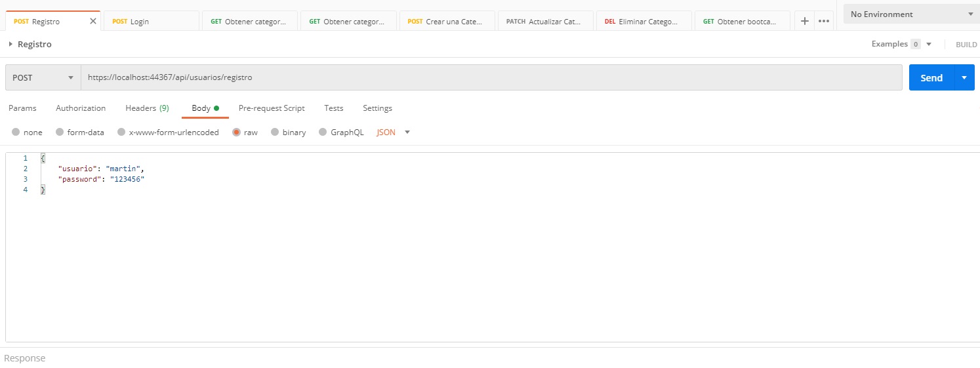Click the "password": "123456" line in editor
Image resolution: width=980 pixels, height=368 pixels.
tap(100, 179)
